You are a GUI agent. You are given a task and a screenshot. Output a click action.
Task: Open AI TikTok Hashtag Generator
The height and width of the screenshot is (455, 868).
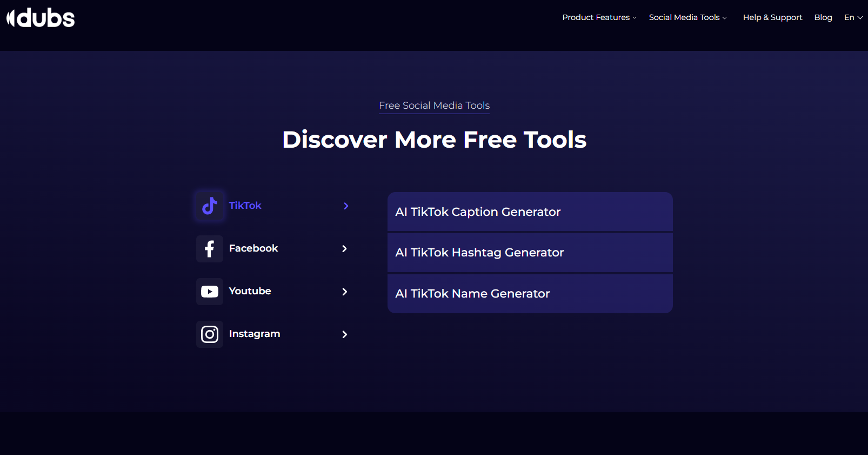pyautogui.click(x=530, y=253)
